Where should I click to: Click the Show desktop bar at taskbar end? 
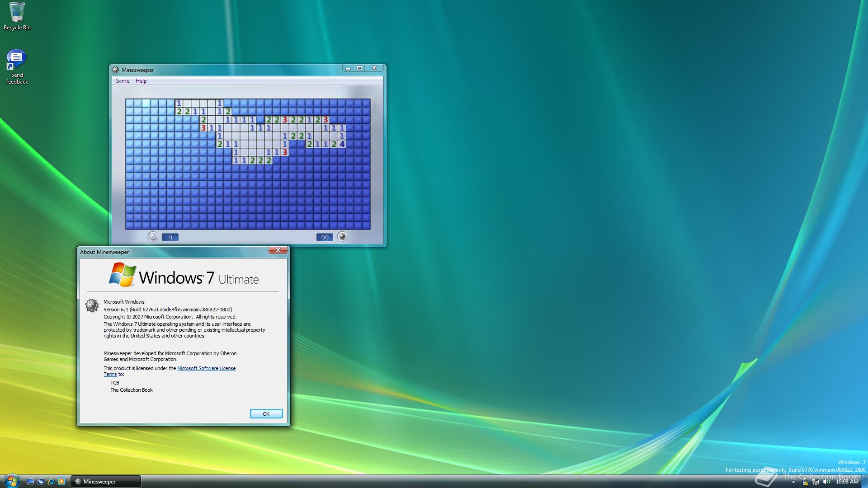(x=864, y=482)
